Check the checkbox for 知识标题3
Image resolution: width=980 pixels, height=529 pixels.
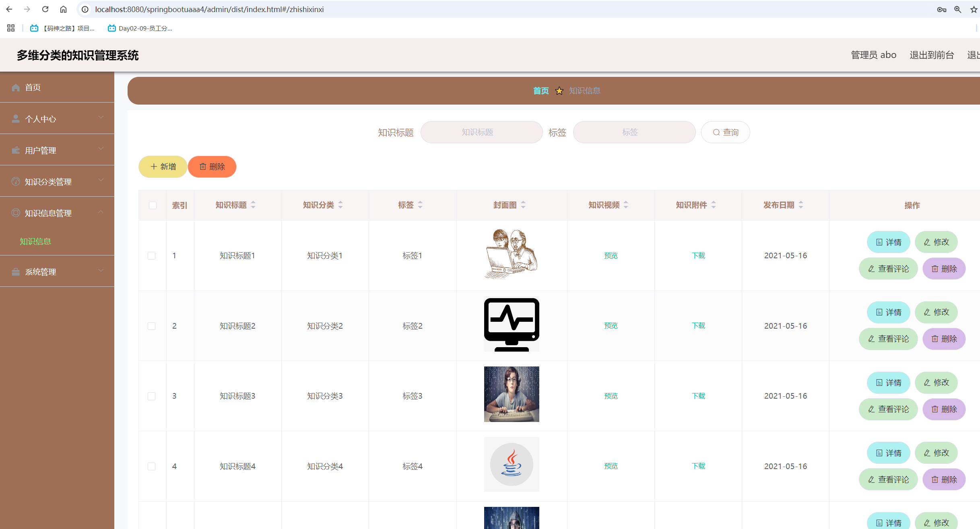(152, 396)
